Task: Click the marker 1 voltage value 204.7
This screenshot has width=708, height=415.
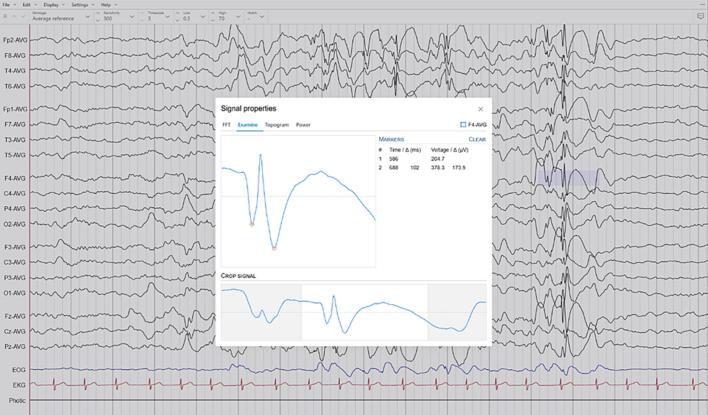Action: pyautogui.click(x=437, y=159)
